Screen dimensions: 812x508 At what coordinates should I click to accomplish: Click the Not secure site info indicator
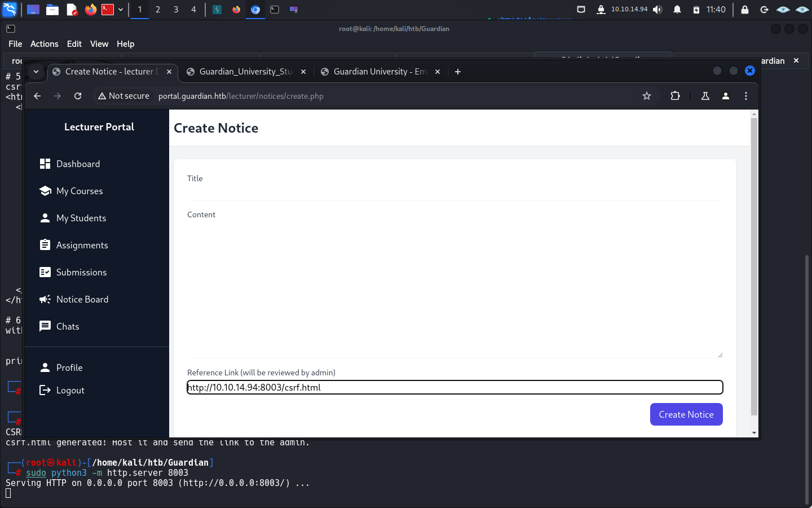click(x=123, y=96)
